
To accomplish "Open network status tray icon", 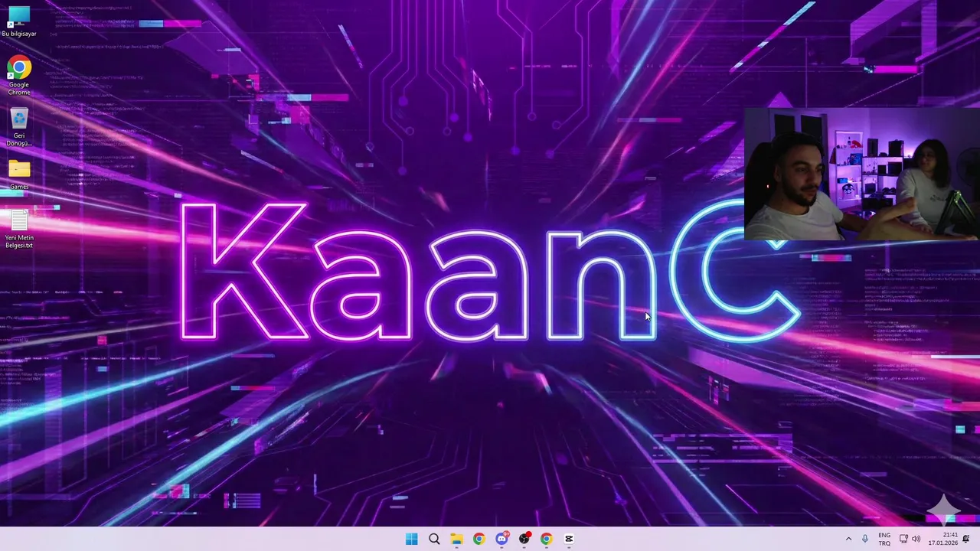I will 903,539.
